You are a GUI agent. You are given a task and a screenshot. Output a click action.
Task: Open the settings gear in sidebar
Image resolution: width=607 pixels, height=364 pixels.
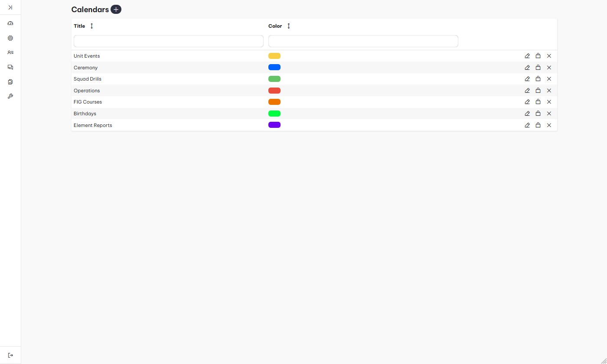[10, 38]
